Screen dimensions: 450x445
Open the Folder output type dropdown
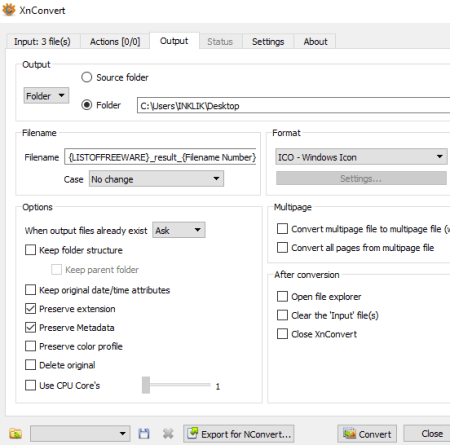pyautogui.click(x=46, y=96)
